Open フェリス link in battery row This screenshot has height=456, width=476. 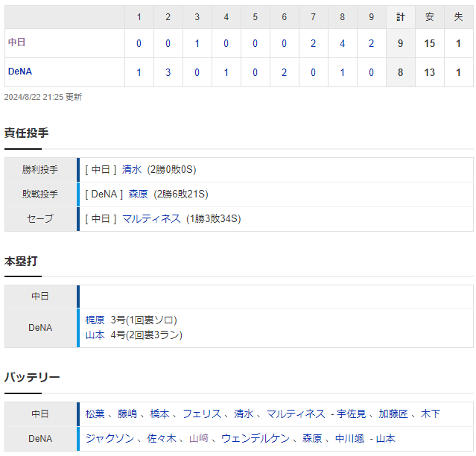pyautogui.click(x=202, y=414)
